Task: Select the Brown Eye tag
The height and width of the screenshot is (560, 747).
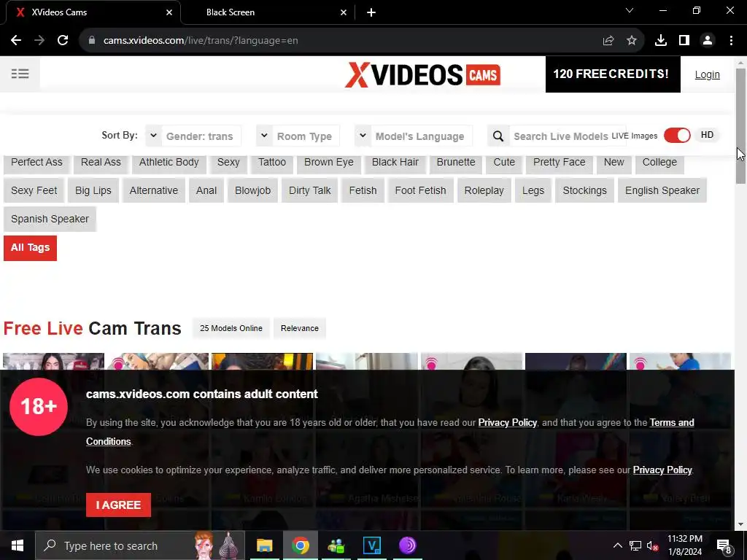Action: 329,163
